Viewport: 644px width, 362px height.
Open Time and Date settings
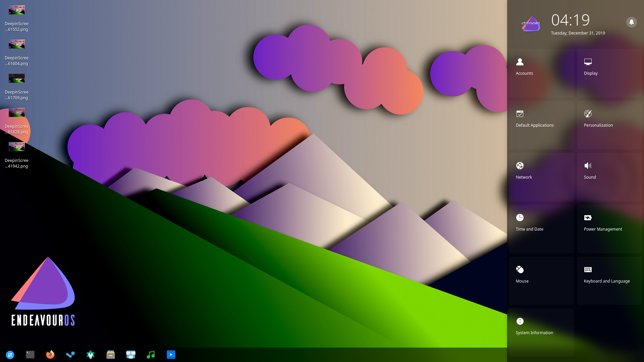(x=541, y=229)
